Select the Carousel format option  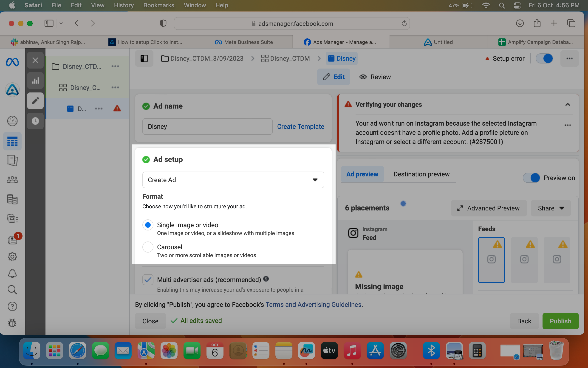tap(148, 247)
